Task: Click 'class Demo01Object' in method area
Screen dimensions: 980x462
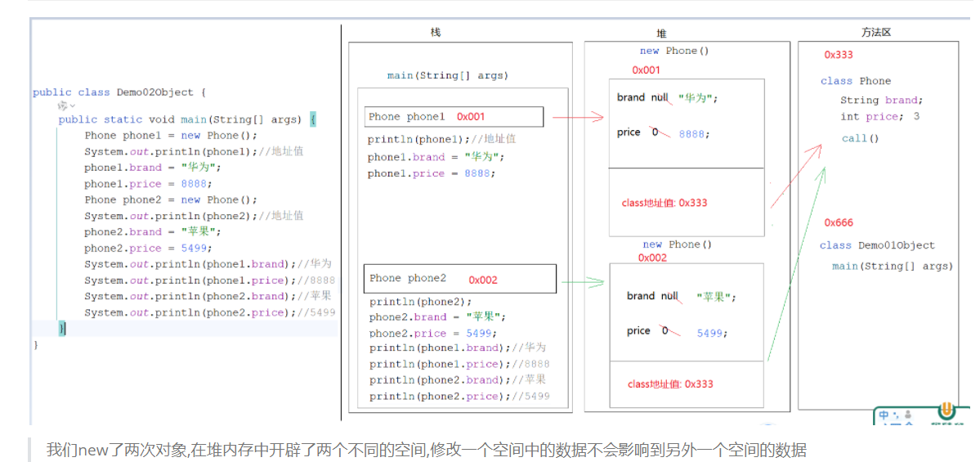Action: click(x=877, y=245)
